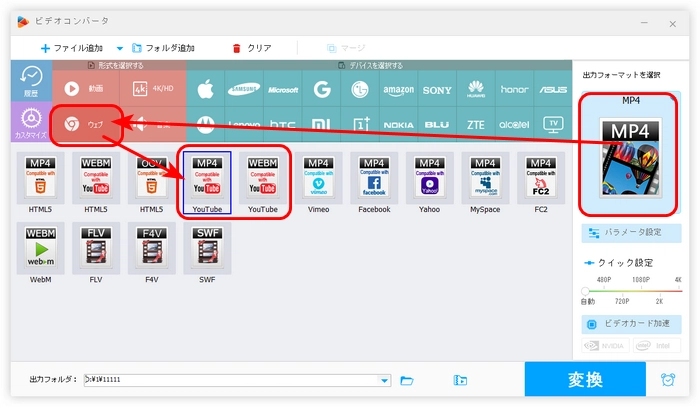Pick the Facebook MP4 format icon
The height and width of the screenshot is (407, 700).
pos(373,183)
